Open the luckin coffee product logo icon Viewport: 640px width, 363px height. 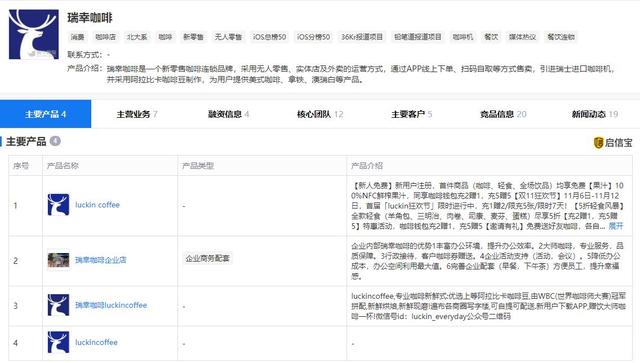[x=58, y=205]
